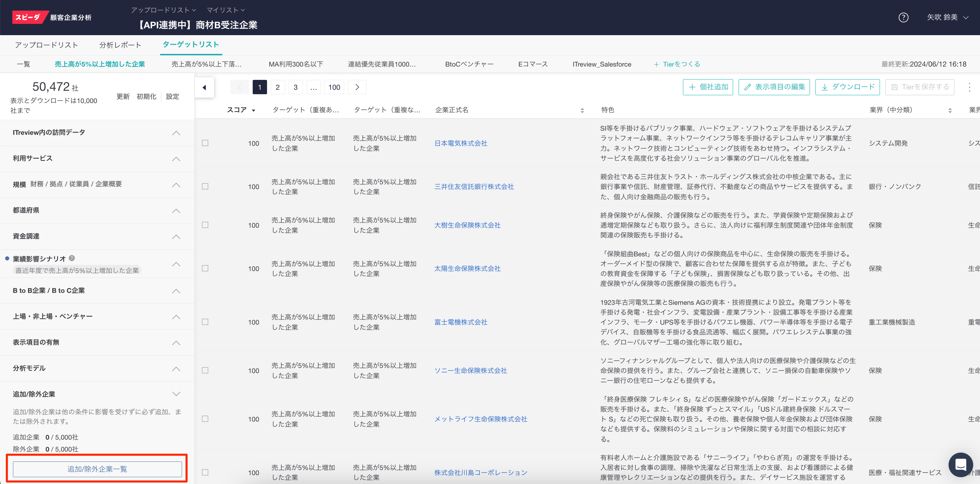Check the box for 日本電気株式会社 row
The width and height of the screenshot is (980, 484).
pos(205,143)
